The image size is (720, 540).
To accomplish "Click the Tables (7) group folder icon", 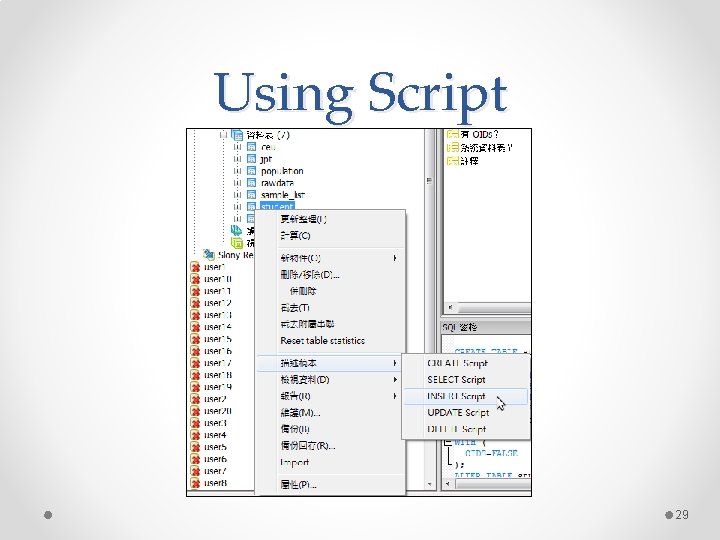I will pyautogui.click(x=237, y=135).
